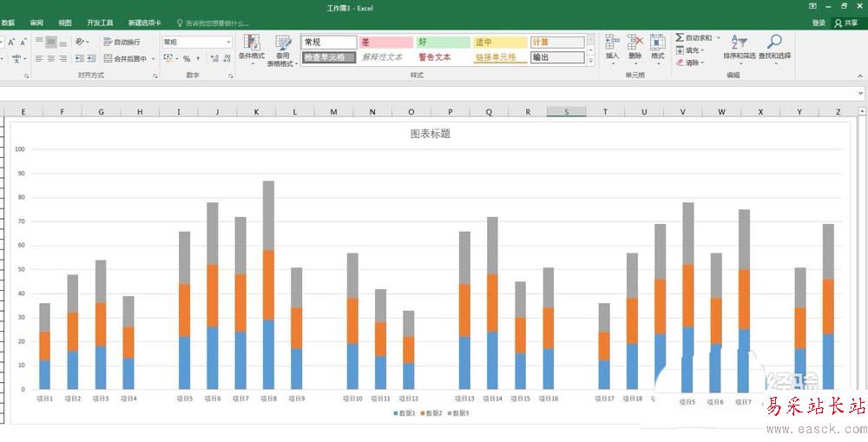The height and width of the screenshot is (442, 868).
Task: Open the 清除 clear dropdown
Action: pos(690,63)
